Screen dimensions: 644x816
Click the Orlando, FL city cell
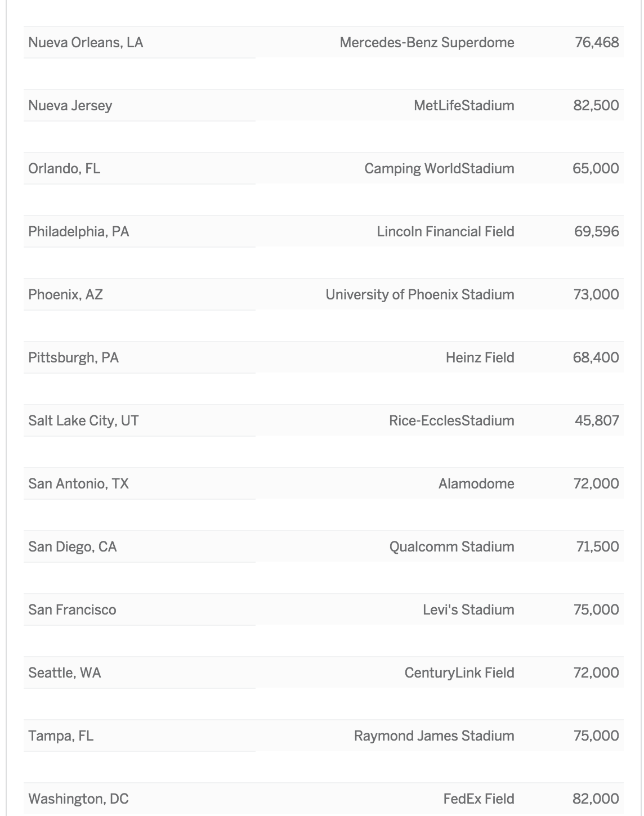64,169
